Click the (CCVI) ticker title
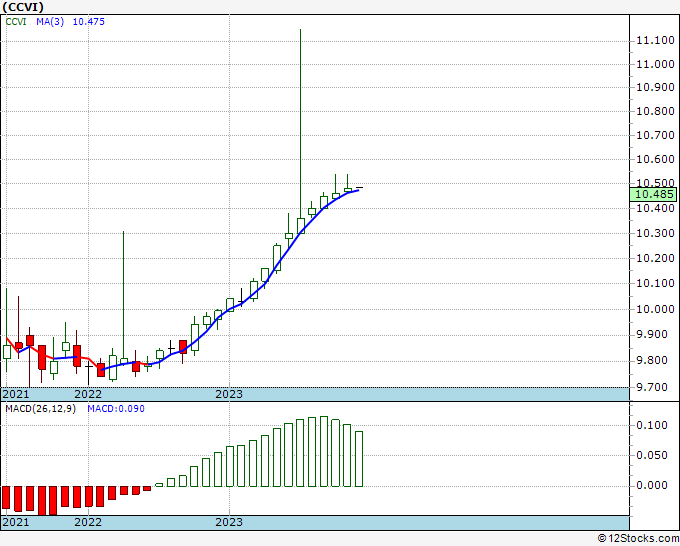This screenshot has width=680, height=546. pos(23,7)
